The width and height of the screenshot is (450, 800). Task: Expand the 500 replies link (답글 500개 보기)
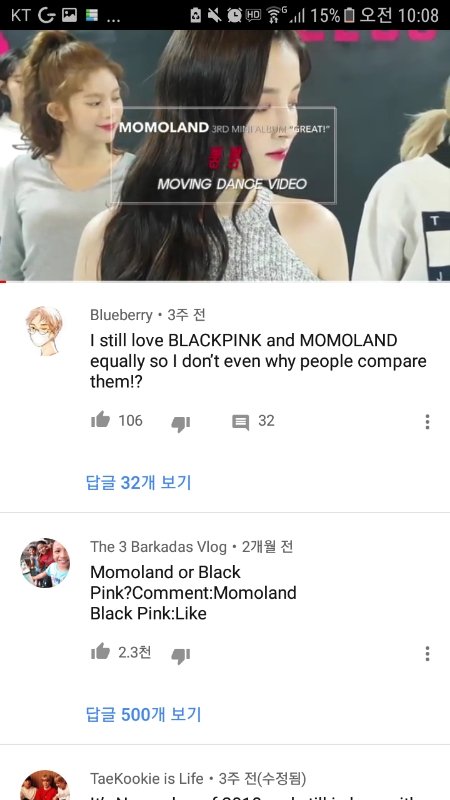click(x=144, y=714)
